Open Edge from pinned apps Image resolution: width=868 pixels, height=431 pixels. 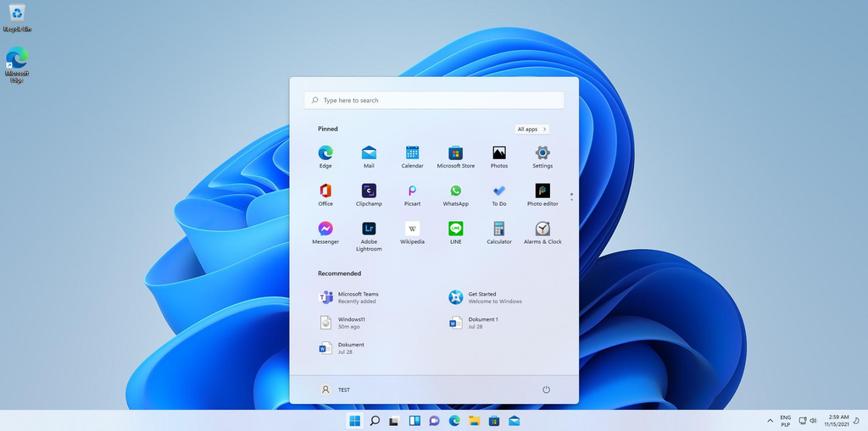[x=325, y=157]
